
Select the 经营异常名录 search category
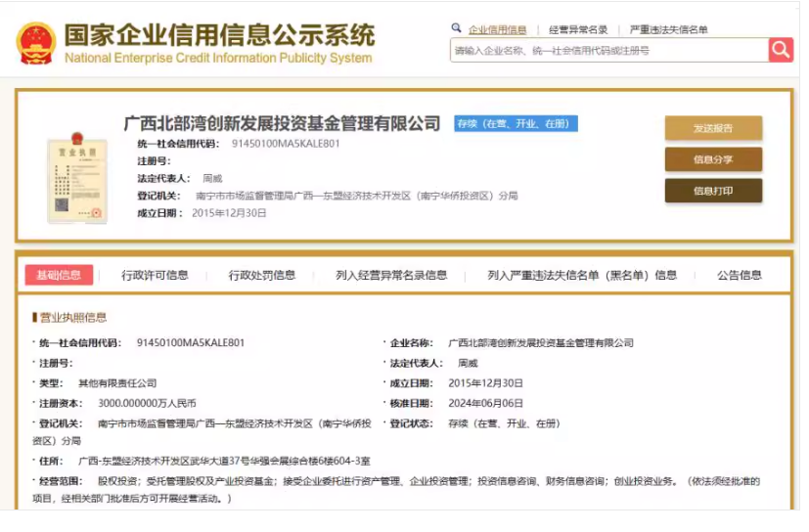[x=578, y=30]
